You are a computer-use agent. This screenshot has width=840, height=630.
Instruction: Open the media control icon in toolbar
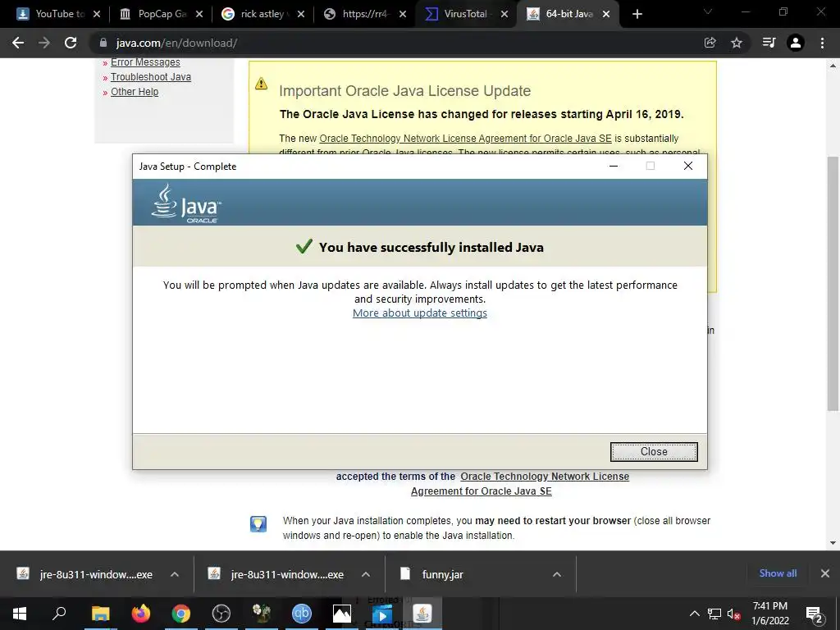click(769, 43)
